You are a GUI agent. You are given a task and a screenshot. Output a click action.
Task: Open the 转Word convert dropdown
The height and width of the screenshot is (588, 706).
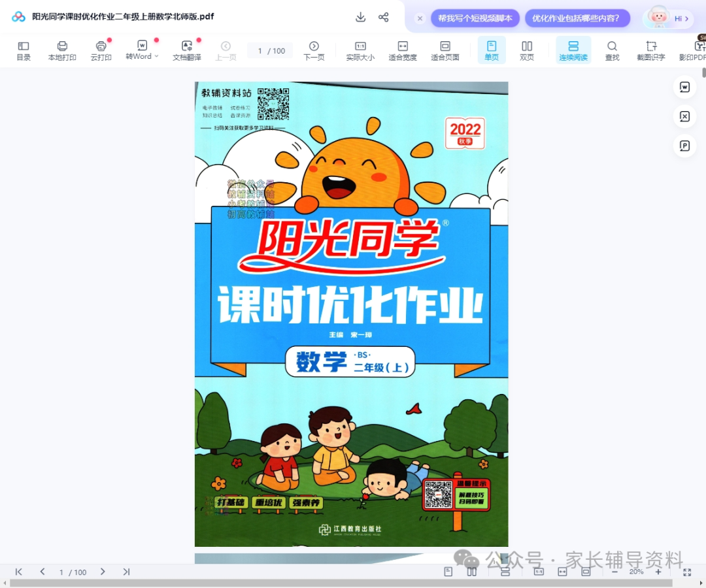click(142, 51)
